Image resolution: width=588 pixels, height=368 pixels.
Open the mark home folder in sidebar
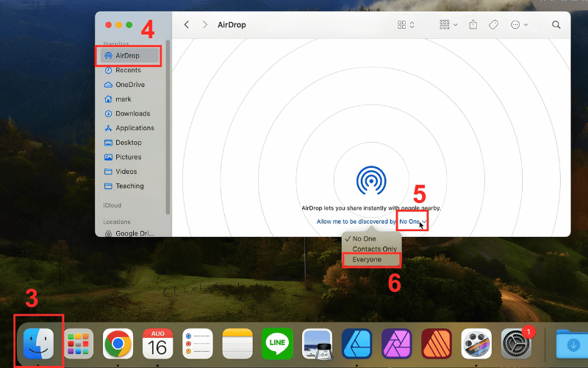pos(130,99)
